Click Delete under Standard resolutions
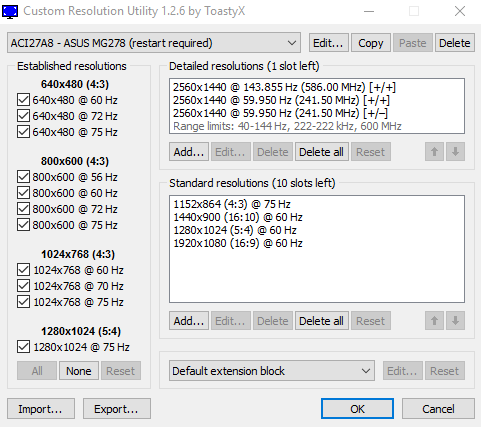481x427 pixels. (273, 321)
